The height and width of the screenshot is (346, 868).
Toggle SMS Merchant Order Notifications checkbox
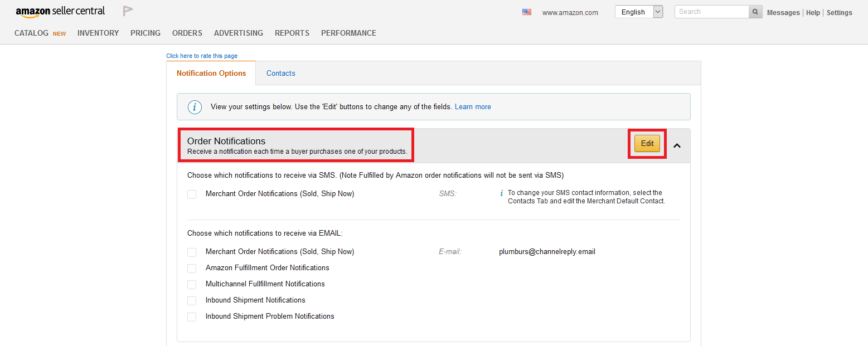[x=192, y=194]
